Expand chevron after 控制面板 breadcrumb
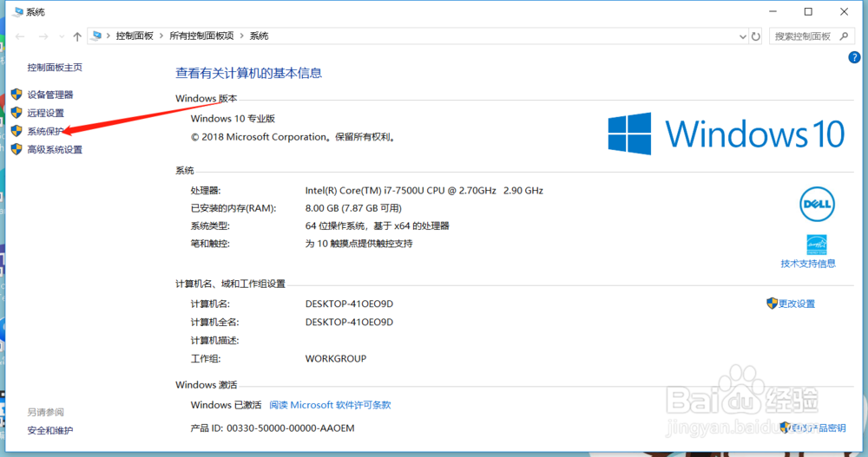Viewport: 868px width, 457px height. click(161, 36)
